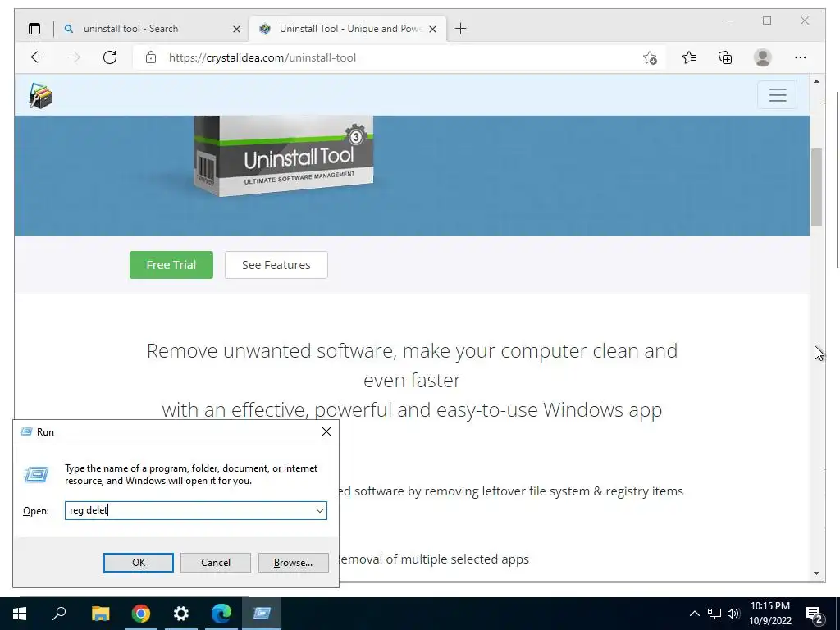This screenshot has width=840, height=630.
Task: Click the vertical scrollbar thumb
Action: pos(816,188)
